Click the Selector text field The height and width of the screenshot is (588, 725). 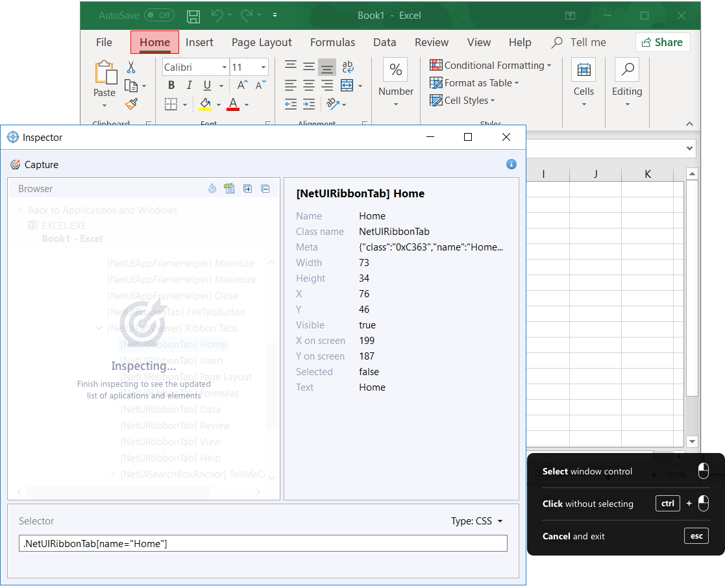pyautogui.click(x=263, y=544)
